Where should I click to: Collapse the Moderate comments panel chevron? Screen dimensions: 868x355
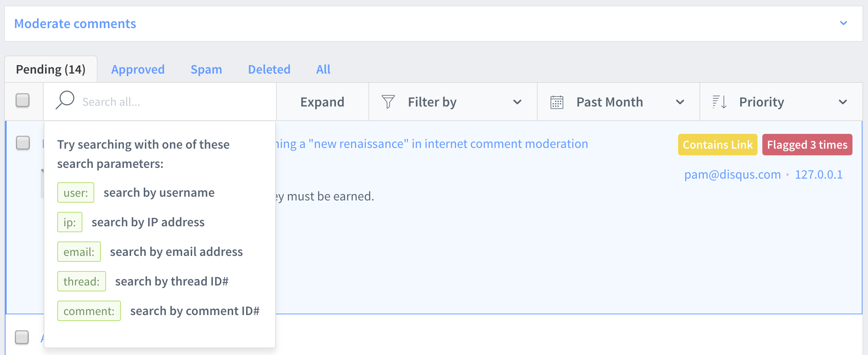pos(843,23)
